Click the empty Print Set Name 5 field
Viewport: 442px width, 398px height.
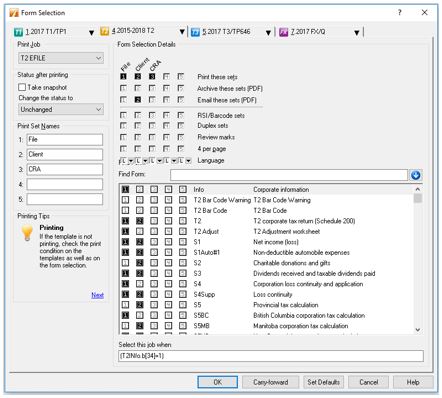point(65,199)
